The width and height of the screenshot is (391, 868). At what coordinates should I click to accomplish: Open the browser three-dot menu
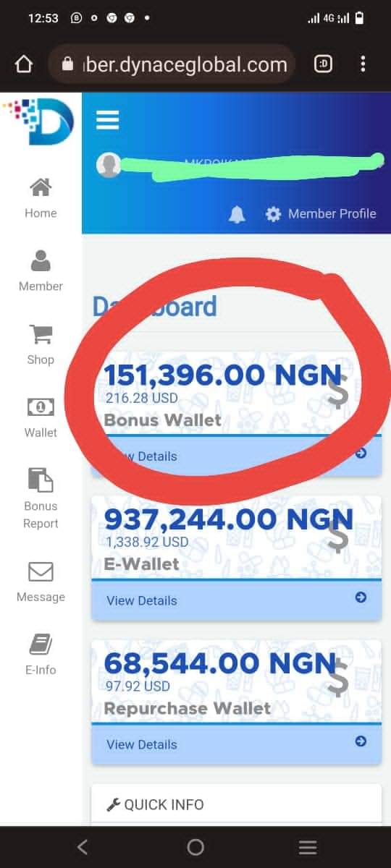(363, 64)
